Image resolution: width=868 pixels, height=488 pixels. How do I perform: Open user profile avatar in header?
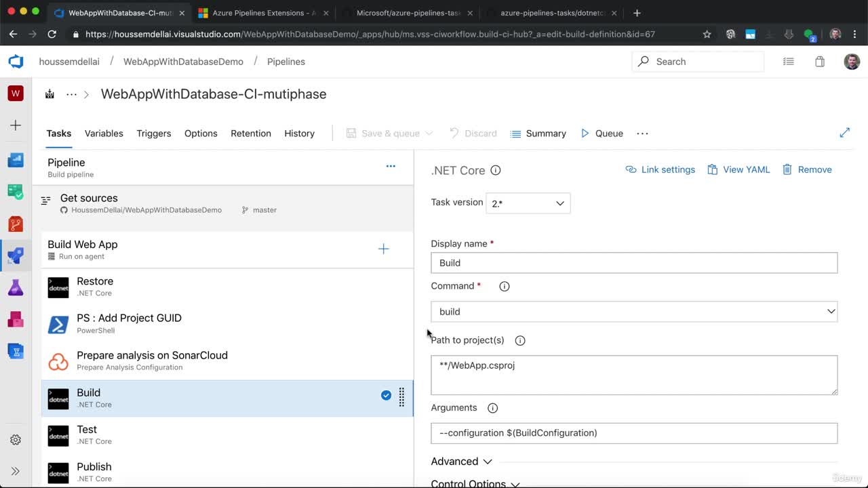tap(852, 62)
